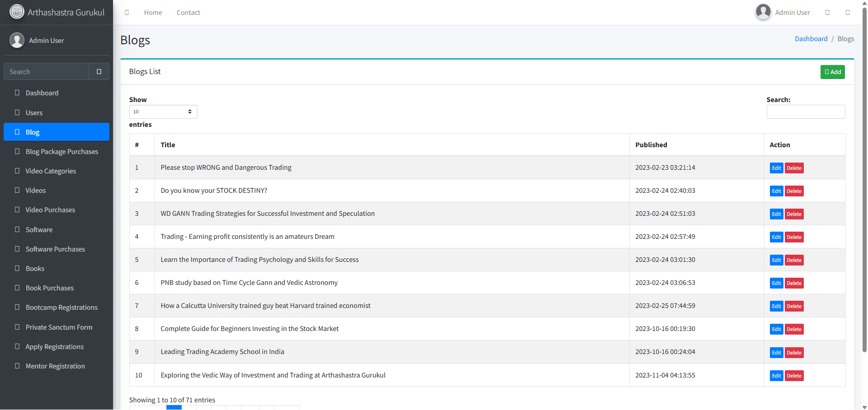The image size is (868, 410).
Task: Open the Show entries count dropdown
Action: click(x=163, y=112)
